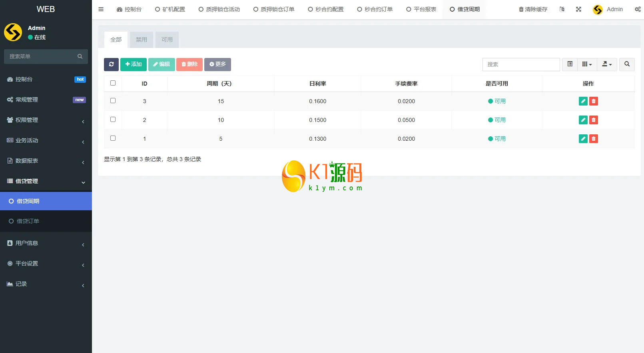This screenshot has height=353, width=644.
Task: Click the search magnifier button on toolbar
Action: point(627,64)
